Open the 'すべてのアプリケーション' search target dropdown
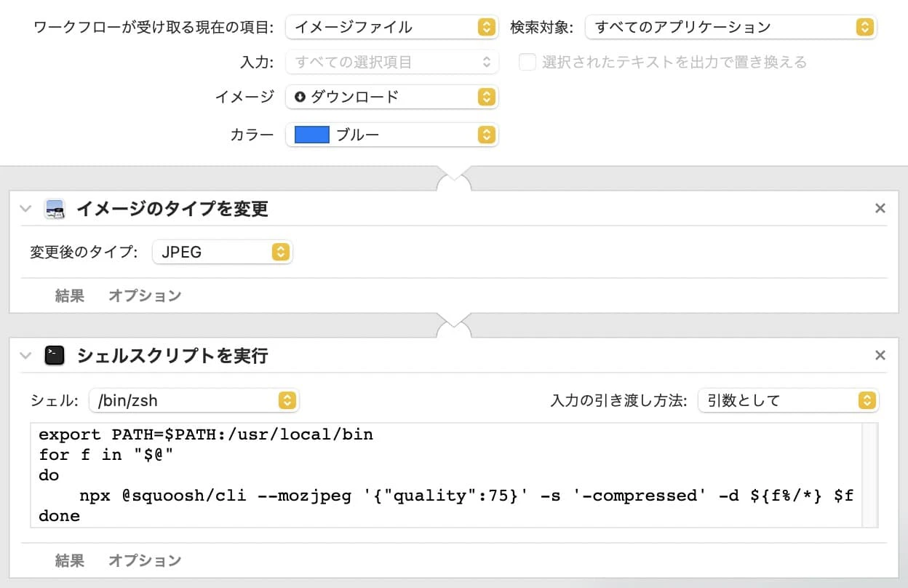Viewport: 908px width, 588px height. coord(730,27)
